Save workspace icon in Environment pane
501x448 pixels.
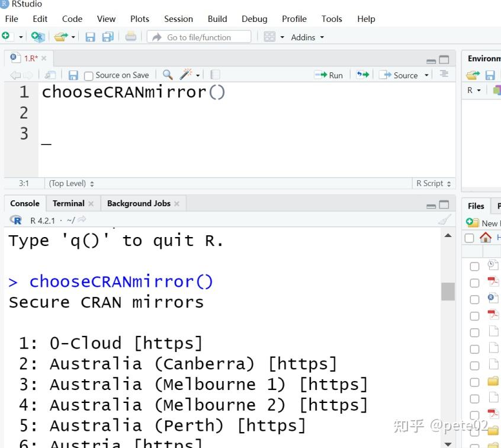click(490, 75)
